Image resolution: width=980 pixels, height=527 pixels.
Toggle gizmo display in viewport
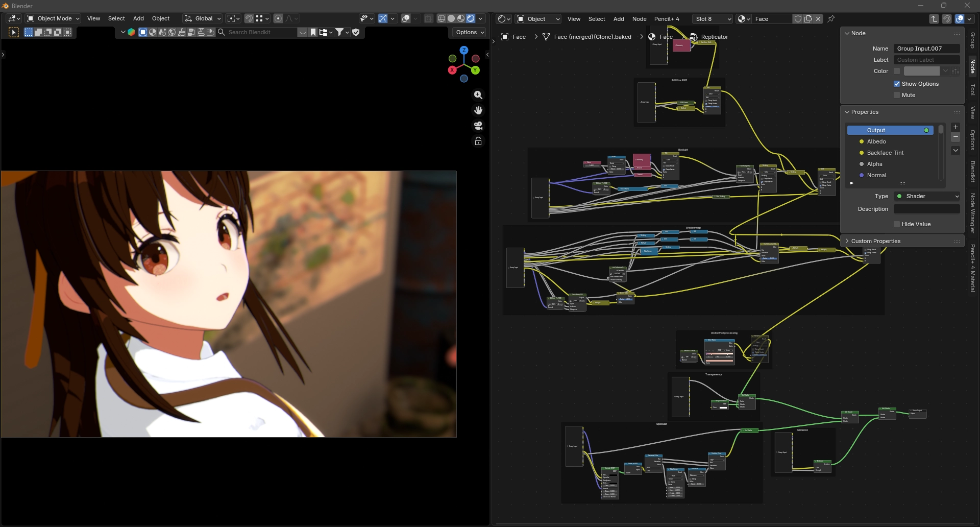[x=383, y=18]
